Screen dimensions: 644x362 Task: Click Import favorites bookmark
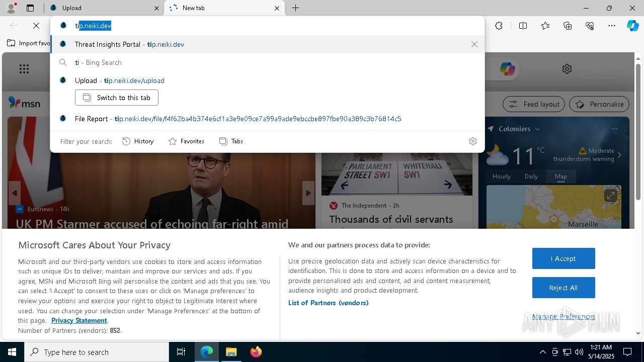point(29,43)
